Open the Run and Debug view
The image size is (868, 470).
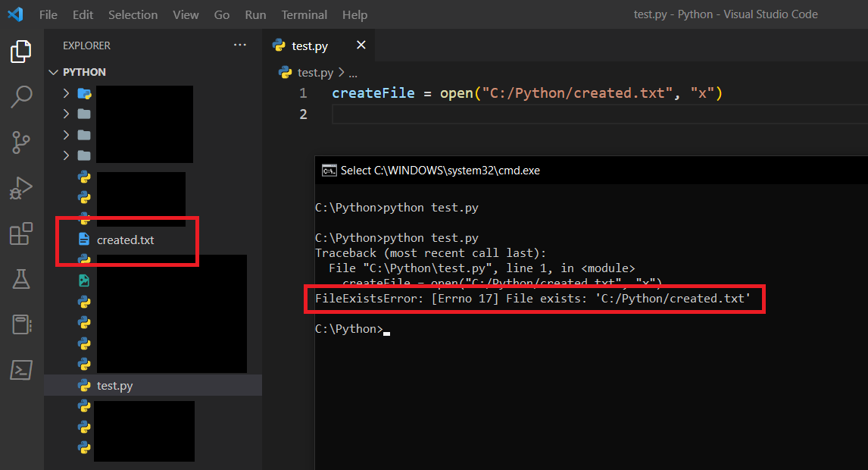pos(21,188)
